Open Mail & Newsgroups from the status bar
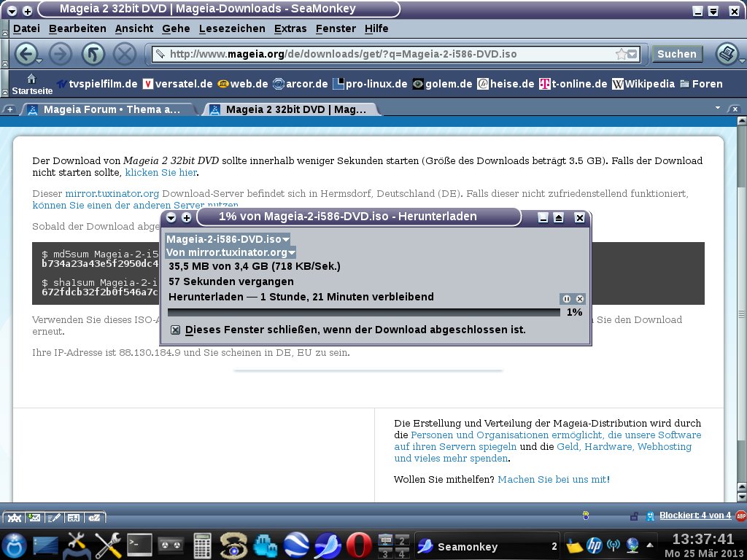747x560 pixels. 34,518
